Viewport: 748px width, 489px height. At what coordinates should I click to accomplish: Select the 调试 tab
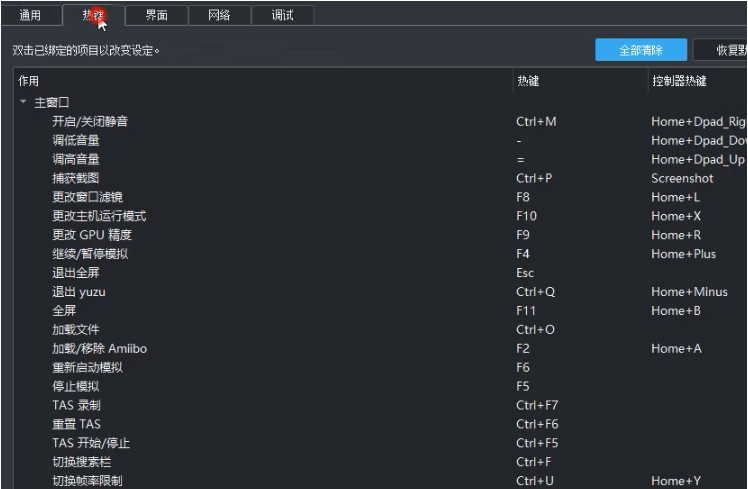(x=282, y=15)
